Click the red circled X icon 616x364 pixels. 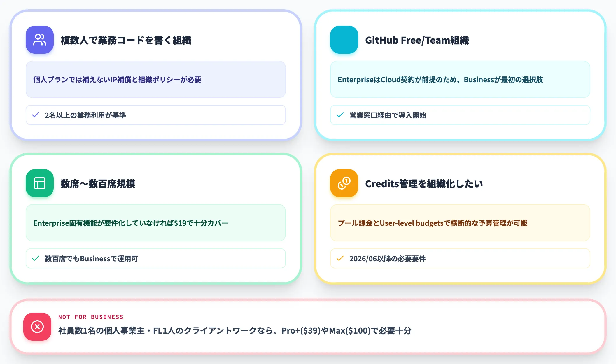[x=37, y=327]
